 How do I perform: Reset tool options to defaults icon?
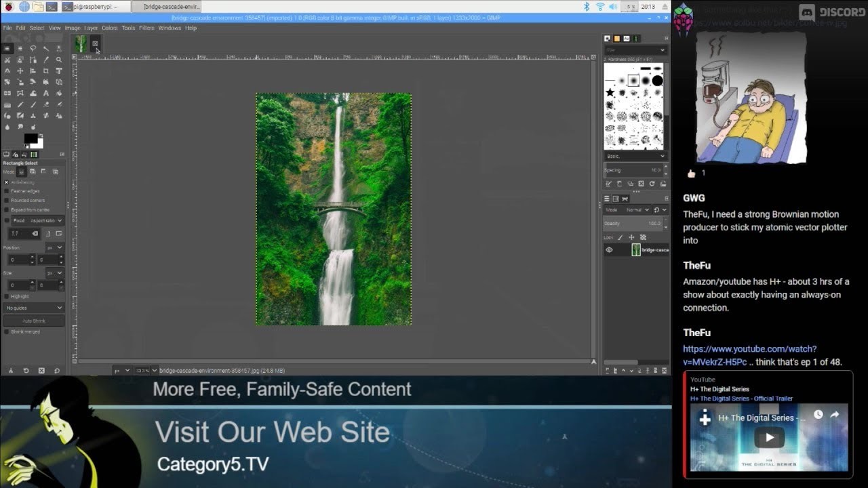[57, 371]
